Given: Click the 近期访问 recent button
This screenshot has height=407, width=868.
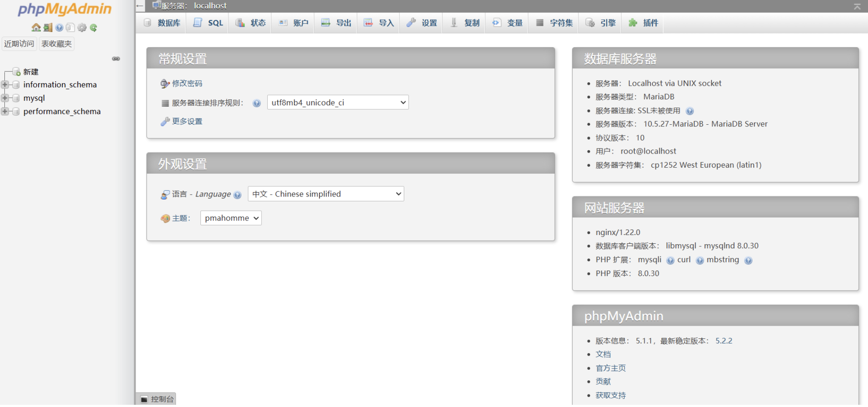Looking at the screenshot, I should (x=19, y=44).
